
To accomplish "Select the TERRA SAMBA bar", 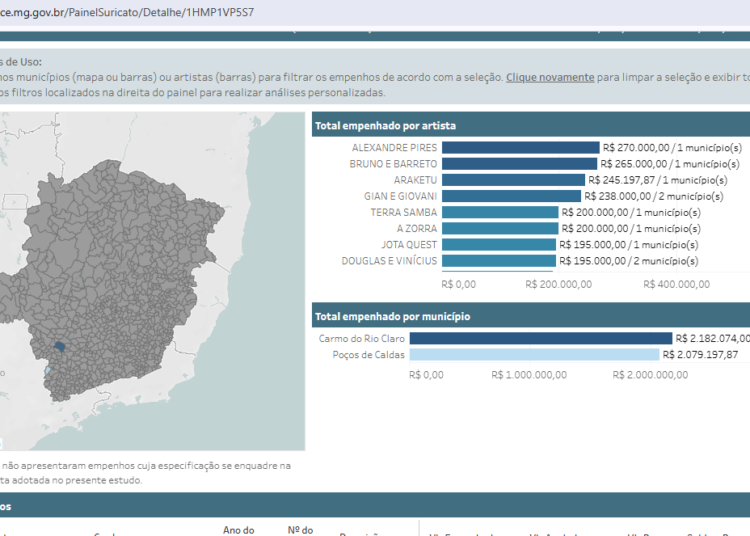I will coord(500,212).
